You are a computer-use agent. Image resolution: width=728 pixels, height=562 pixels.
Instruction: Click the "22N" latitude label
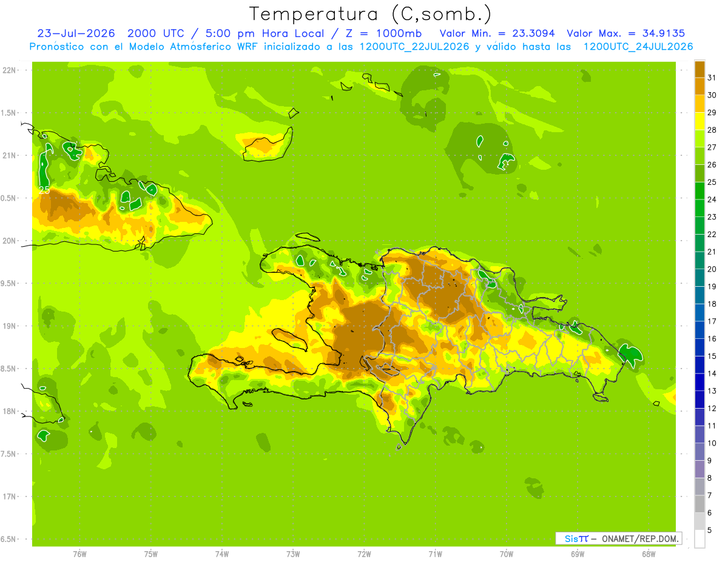[8, 70]
